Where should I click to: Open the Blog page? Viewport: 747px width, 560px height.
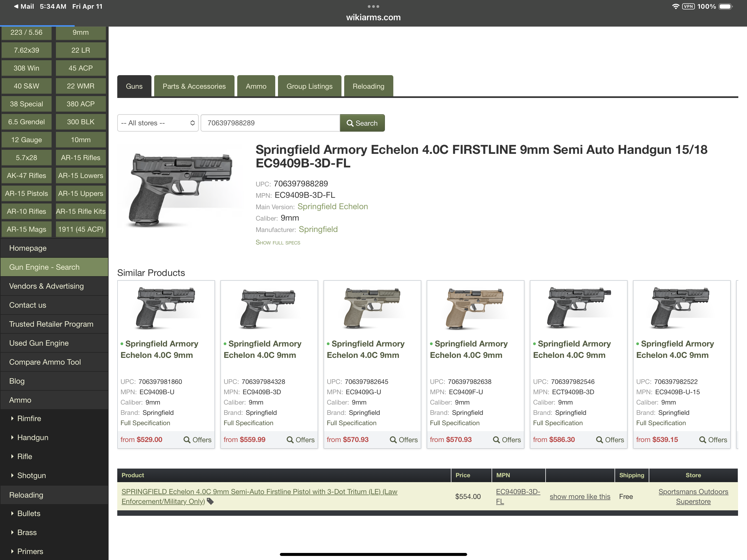[x=54, y=381]
